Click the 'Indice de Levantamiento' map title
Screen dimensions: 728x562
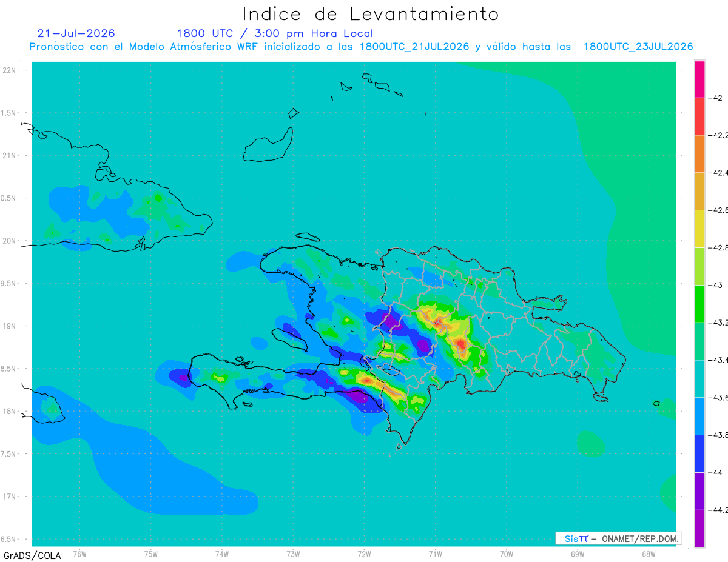371,13
